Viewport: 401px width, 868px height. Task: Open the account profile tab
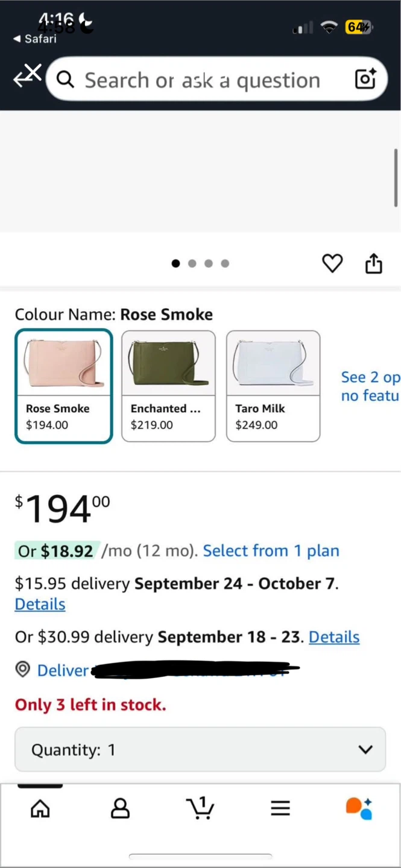tap(120, 808)
